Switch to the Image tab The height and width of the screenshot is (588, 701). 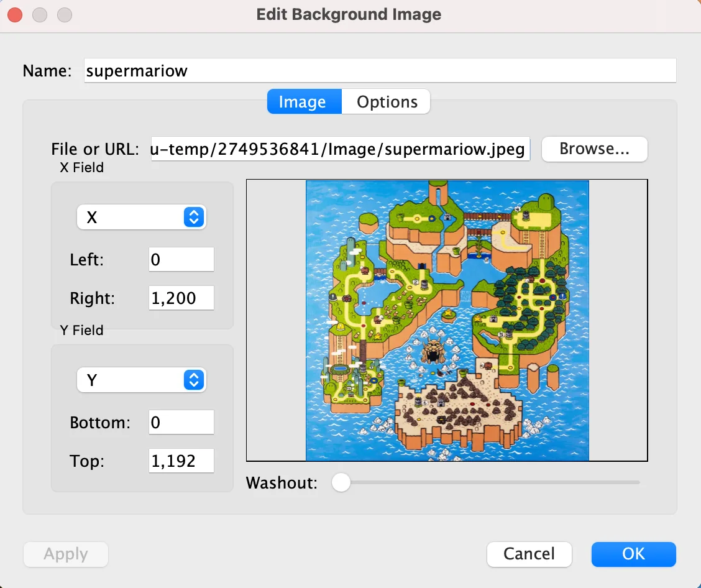click(305, 101)
